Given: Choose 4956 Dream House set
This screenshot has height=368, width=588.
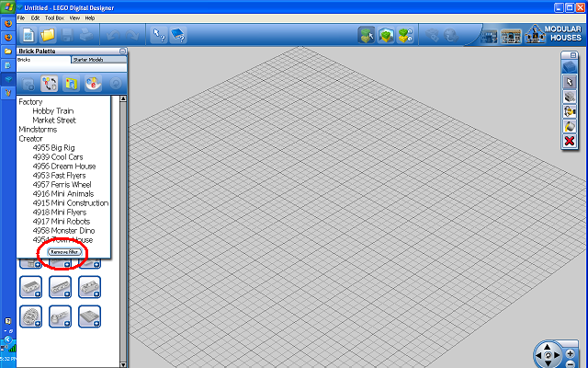Looking at the screenshot, I should click(x=64, y=167).
